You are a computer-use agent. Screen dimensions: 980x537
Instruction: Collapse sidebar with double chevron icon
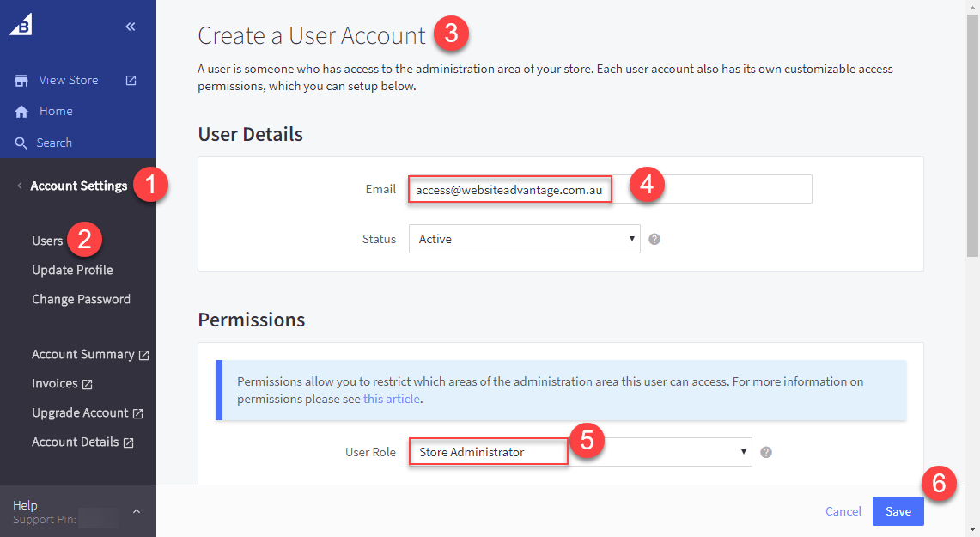point(131,27)
